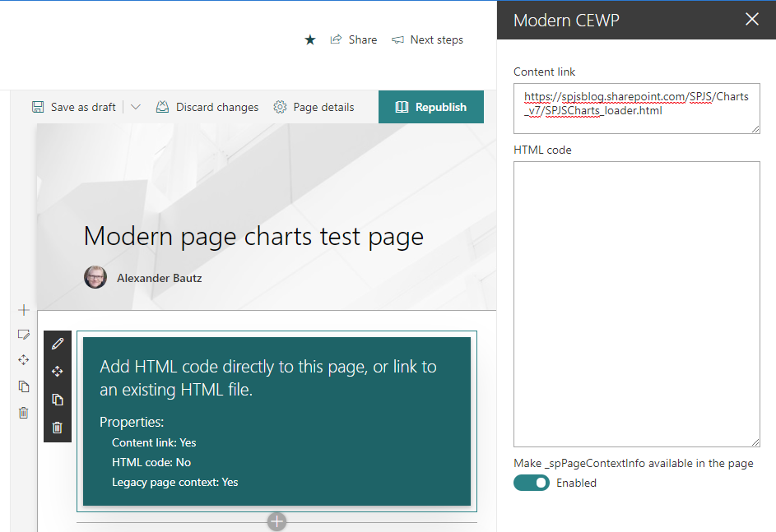Viewport: 776px width, 532px height.
Task: Select Discard changes
Action: pyautogui.click(x=207, y=107)
